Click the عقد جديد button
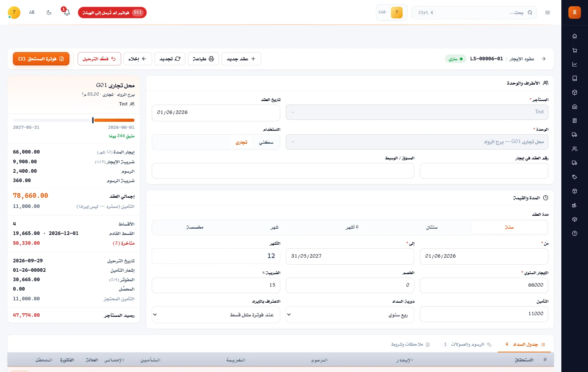Image resolution: width=588 pixels, height=372 pixels. pos(241,59)
